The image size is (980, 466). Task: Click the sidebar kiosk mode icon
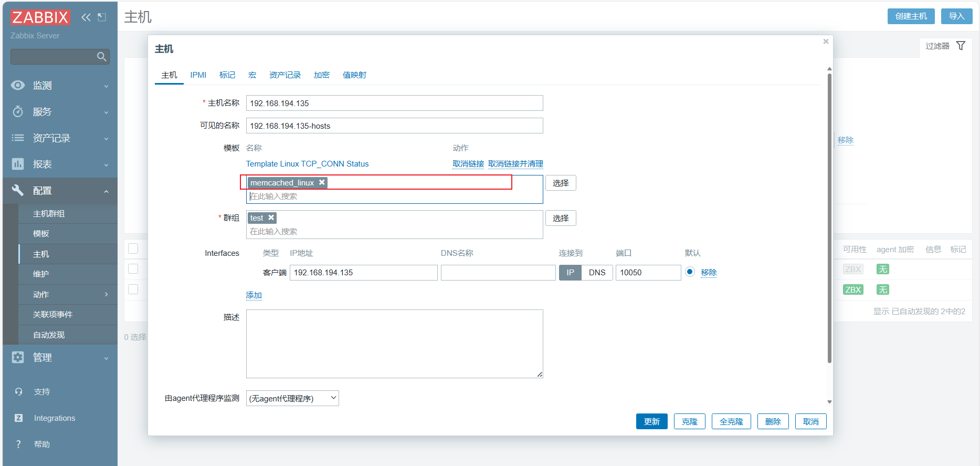point(102,17)
